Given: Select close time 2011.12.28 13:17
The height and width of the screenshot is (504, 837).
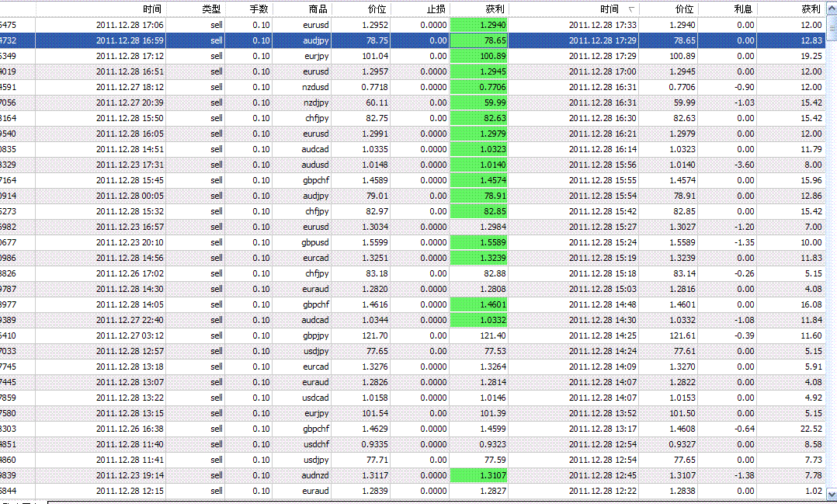Looking at the screenshot, I should click(x=603, y=429).
